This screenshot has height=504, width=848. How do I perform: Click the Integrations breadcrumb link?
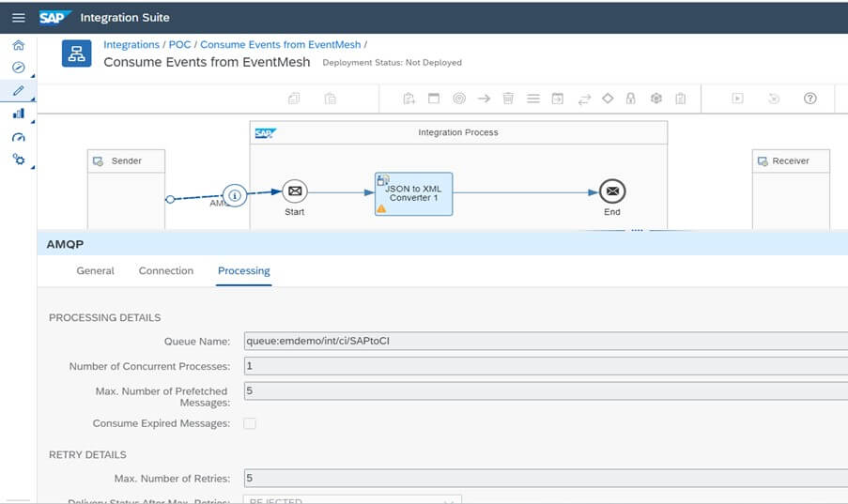(x=131, y=45)
